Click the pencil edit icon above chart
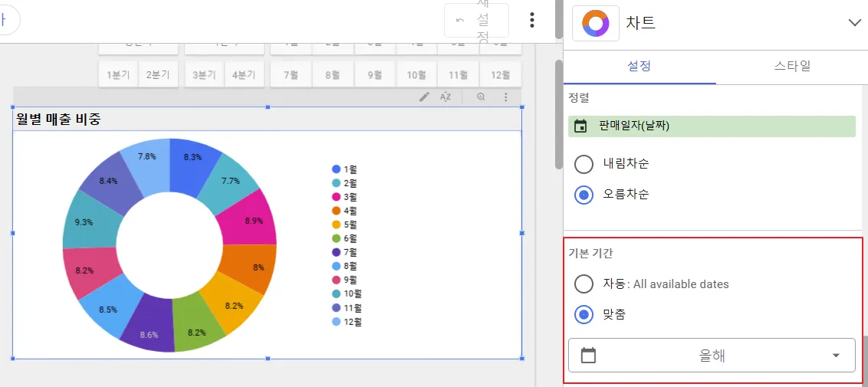The width and height of the screenshot is (868, 387). pos(425,97)
